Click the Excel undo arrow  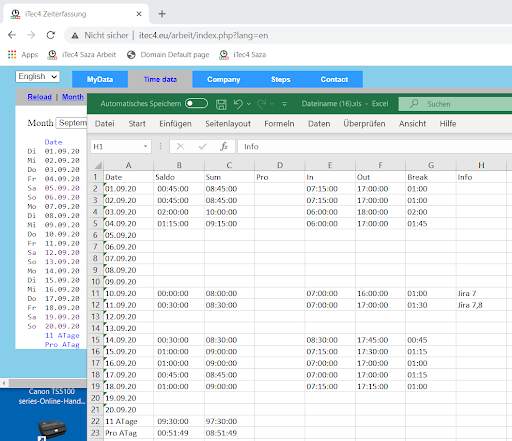click(238, 104)
